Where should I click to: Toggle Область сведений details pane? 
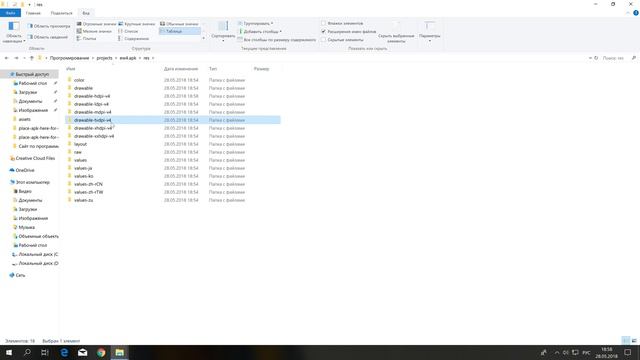pos(48,37)
